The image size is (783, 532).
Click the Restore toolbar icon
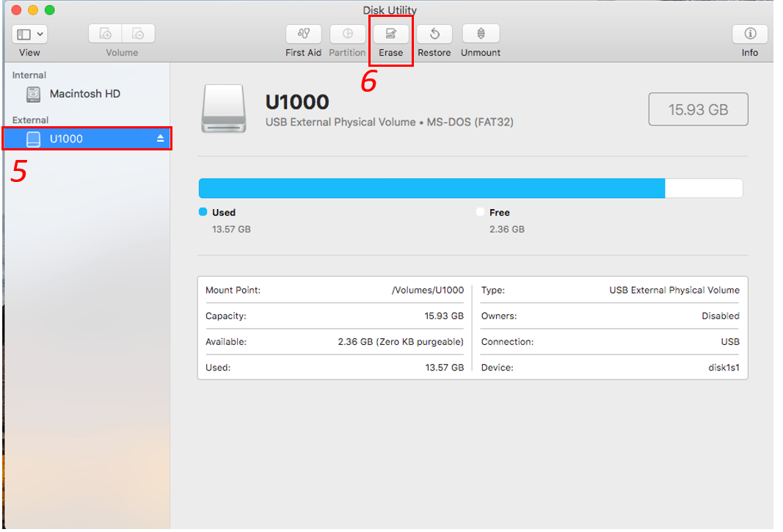[x=434, y=34]
